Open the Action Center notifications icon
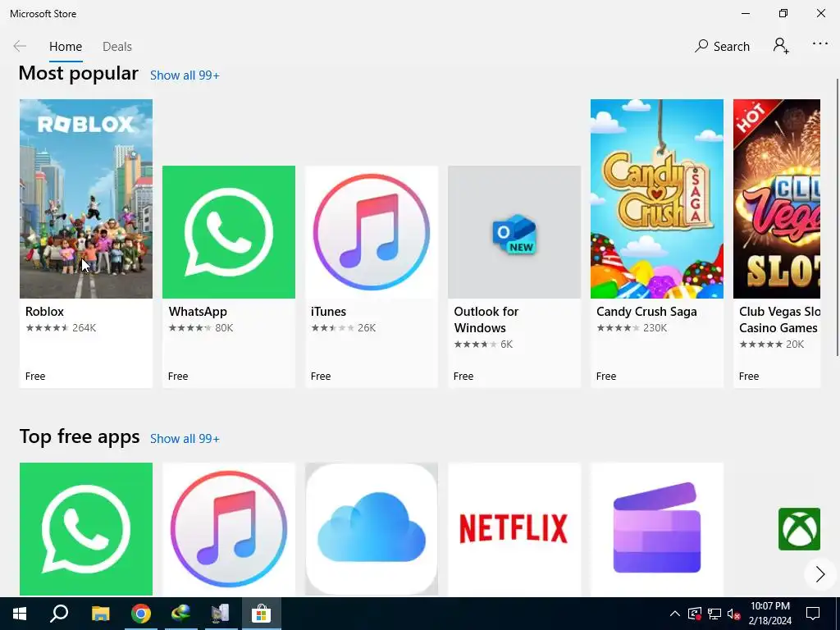This screenshot has width=840, height=630. click(813, 614)
